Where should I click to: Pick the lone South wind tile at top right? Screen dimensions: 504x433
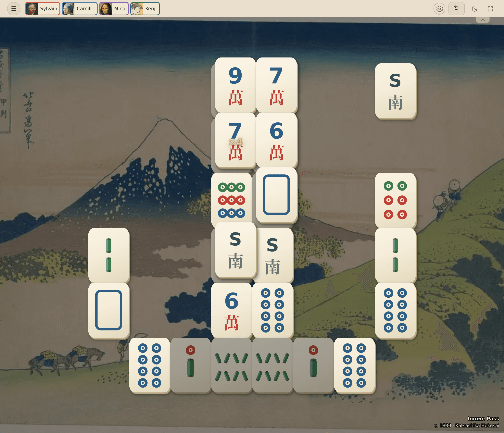coord(395,91)
